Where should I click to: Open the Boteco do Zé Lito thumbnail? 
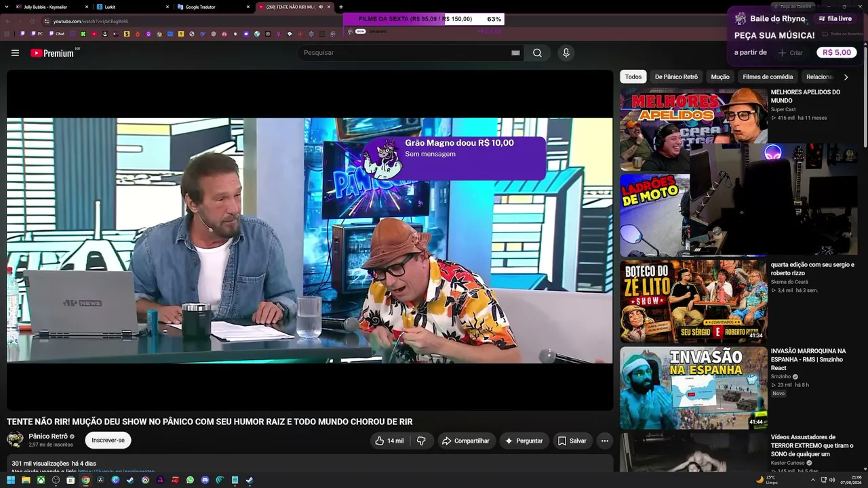point(694,302)
